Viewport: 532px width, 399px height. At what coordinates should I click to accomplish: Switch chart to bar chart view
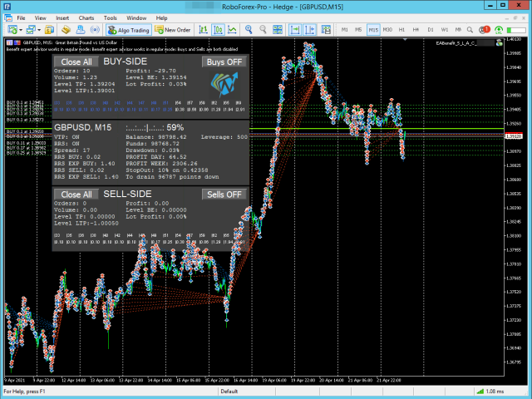(203, 30)
